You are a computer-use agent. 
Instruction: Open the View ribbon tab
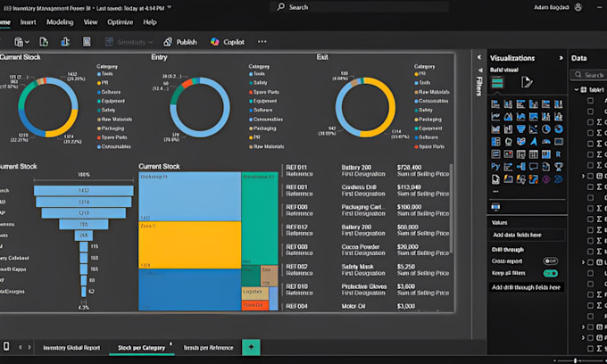[x=90, y=22]
